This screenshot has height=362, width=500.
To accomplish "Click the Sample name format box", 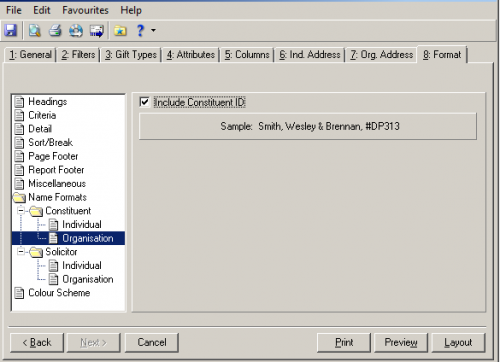I will coord(308,126).
